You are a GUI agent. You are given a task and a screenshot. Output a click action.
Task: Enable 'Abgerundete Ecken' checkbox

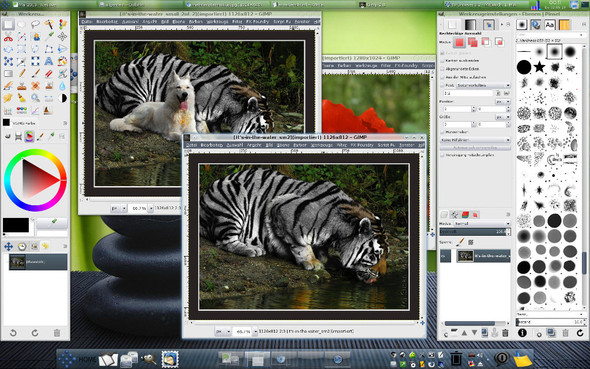click(x=442, y=69)
